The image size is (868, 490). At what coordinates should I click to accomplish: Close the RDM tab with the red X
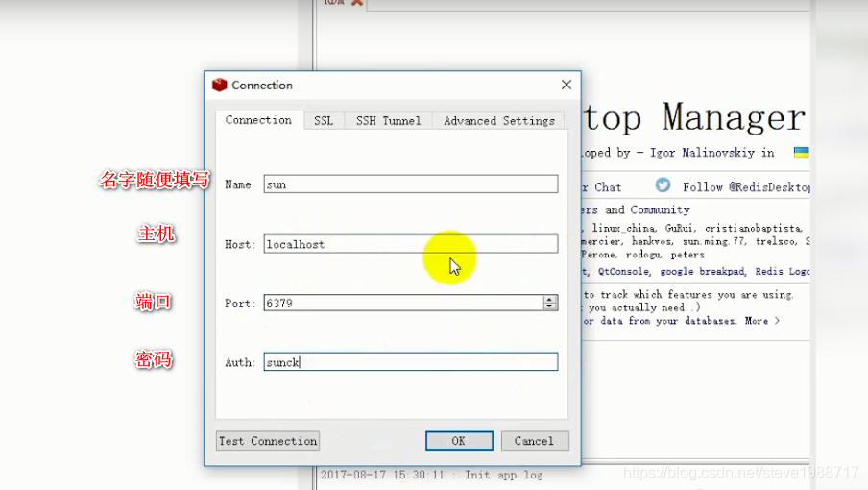pyautogui.click(x=357, y=2)
